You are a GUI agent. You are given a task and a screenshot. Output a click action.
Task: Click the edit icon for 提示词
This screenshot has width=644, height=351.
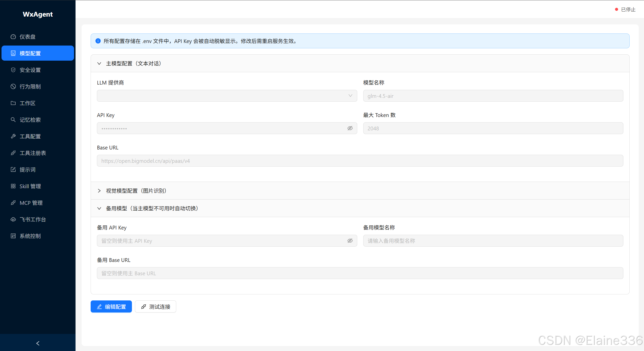tap(13, 170)
